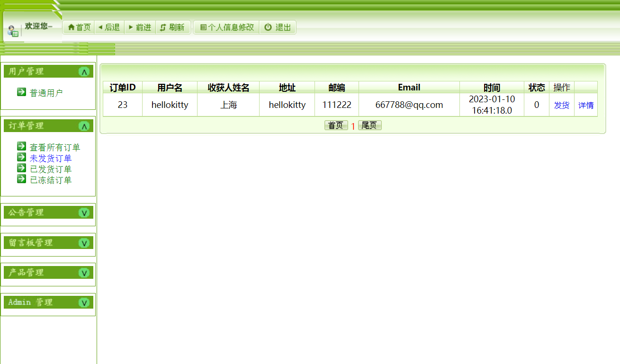
Task: Click the green arrow icon beside 已发货订单
Action: click(x=21, y=168)
